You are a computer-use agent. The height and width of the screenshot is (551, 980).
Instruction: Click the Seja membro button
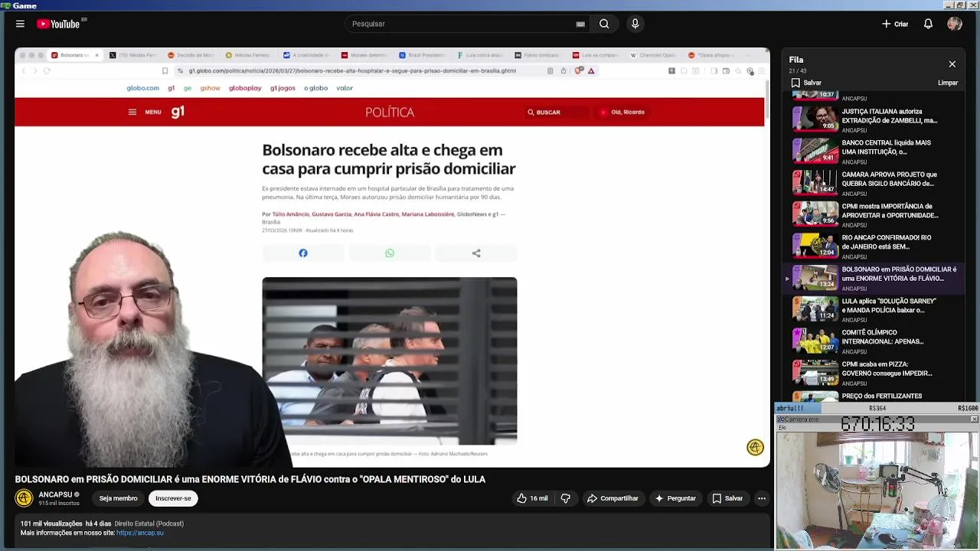(118, 498)
